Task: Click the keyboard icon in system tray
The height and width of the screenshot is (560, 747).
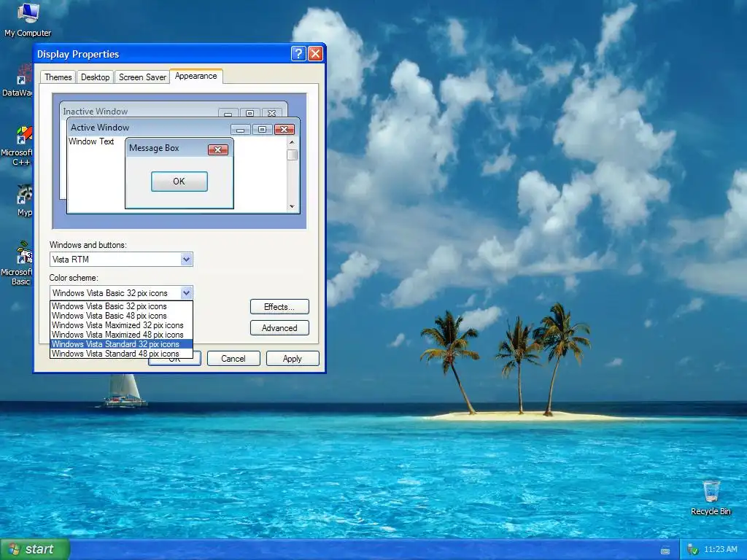Action: point(665,551)
